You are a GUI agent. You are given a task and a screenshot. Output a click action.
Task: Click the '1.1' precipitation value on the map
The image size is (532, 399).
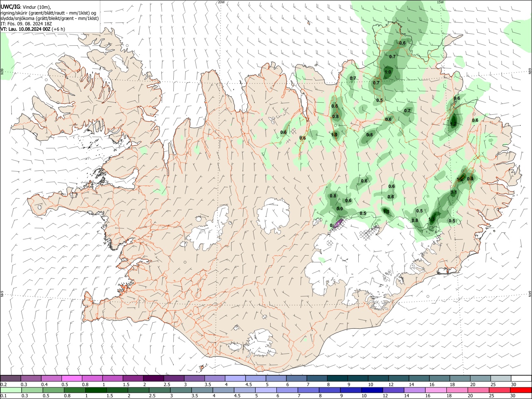(x=453, y=192)
